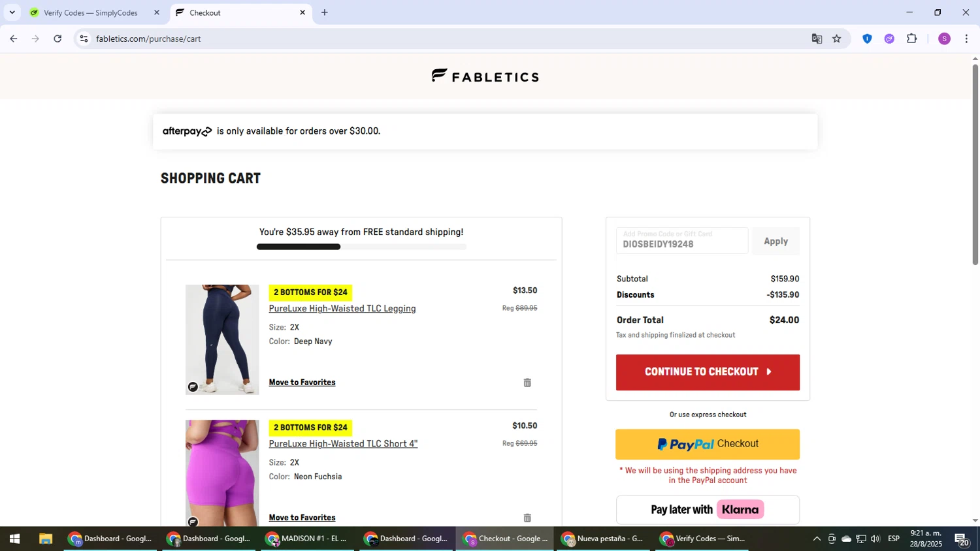Viewport: 980px width, 551px height.
Task: Click the Fabletics logo in header
Action: pos(485,76)
